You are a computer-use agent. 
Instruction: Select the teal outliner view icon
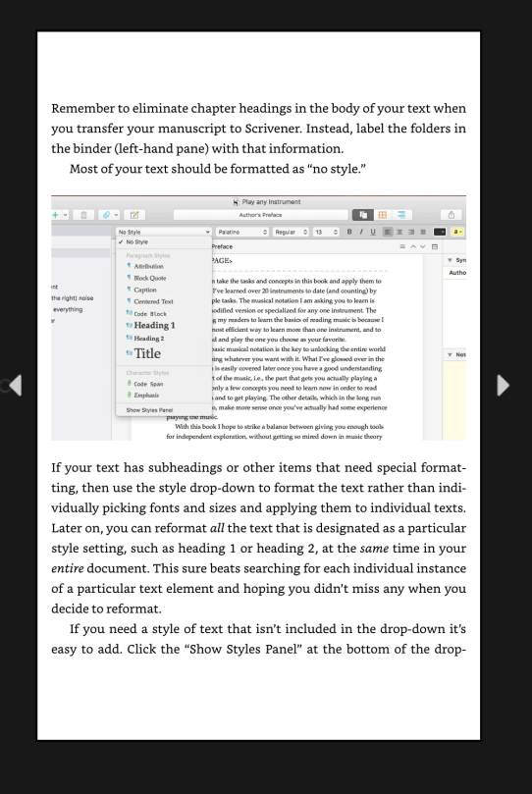(x=401, y=215)
